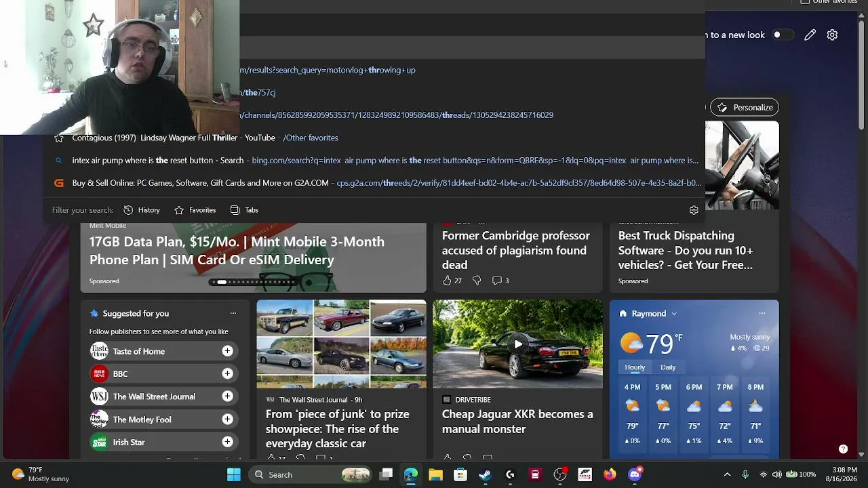Follow The Motley Fool publisher
Image resolution: width=868 pixels, height=488 pixels.
(x=227, y=419)
